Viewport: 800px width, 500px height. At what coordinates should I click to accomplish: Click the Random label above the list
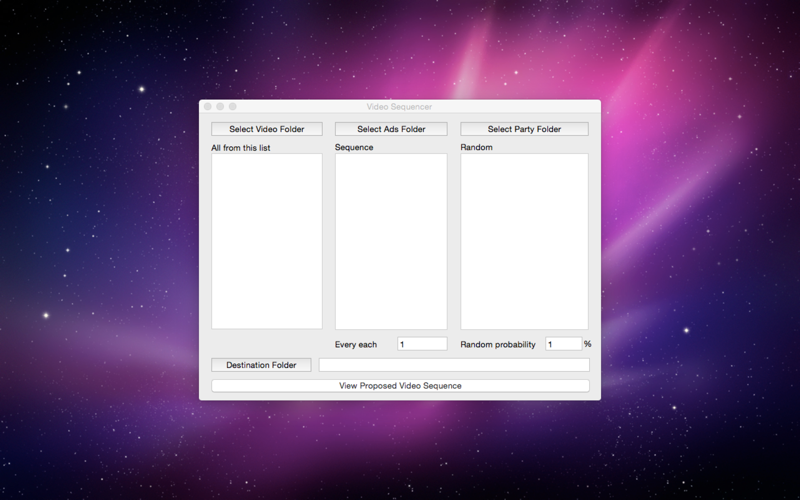pyautogui.click(x=477, y=147)
